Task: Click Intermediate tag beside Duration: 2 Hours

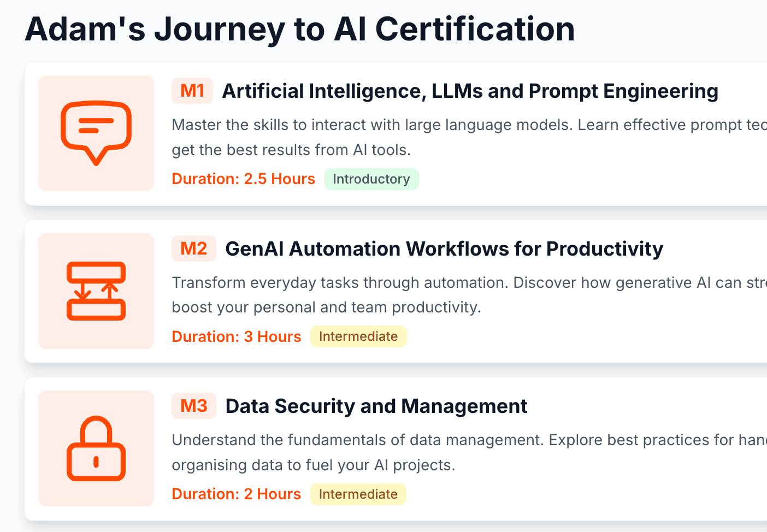Action: [358, 494]
